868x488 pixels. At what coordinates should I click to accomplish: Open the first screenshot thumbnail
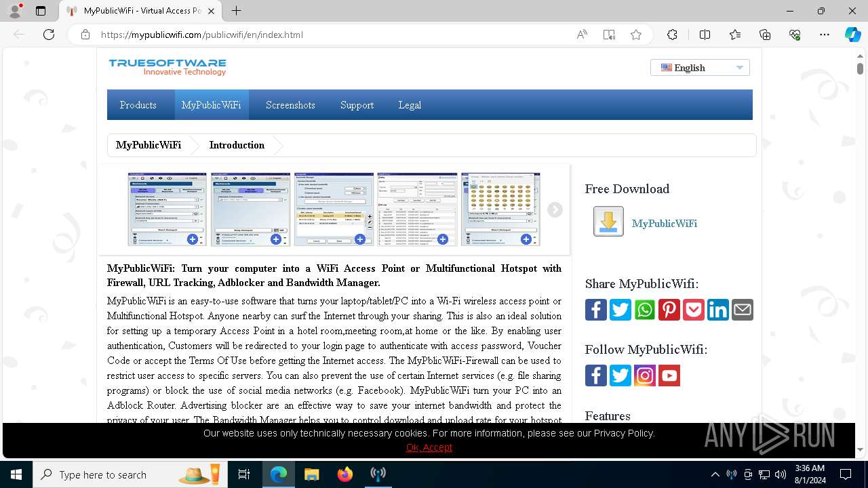tap(167, 209)
